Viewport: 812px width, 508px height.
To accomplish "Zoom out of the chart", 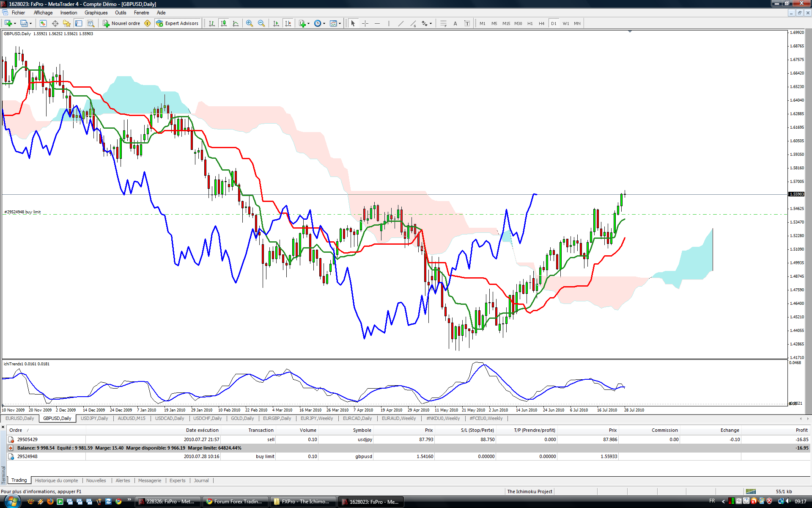I will (x=261, y=23).
